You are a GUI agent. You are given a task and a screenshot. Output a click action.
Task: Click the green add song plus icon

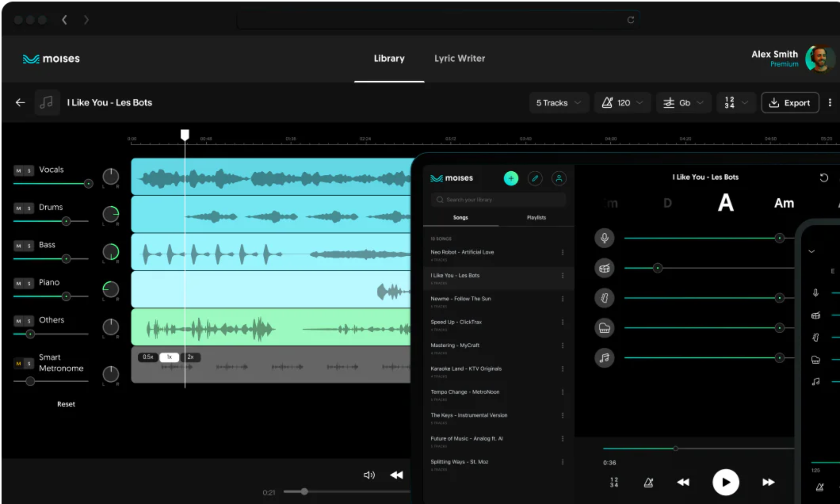(x=511, y=178)
